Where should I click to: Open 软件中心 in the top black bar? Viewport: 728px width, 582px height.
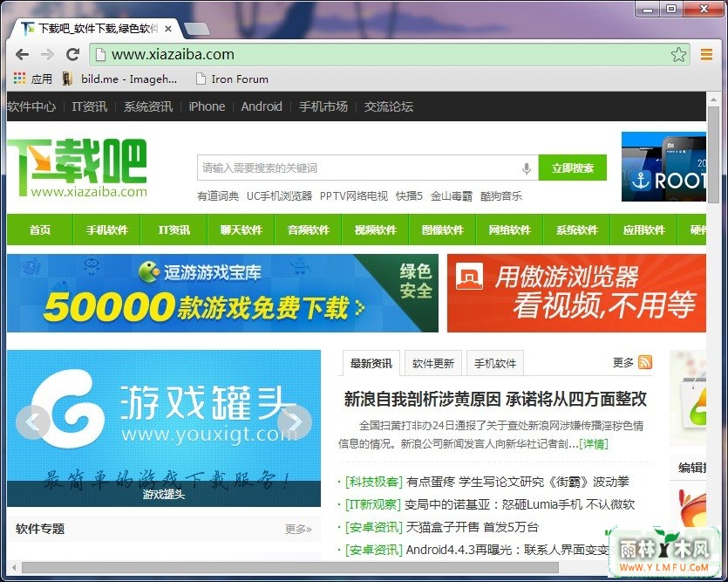coord(31,106)
